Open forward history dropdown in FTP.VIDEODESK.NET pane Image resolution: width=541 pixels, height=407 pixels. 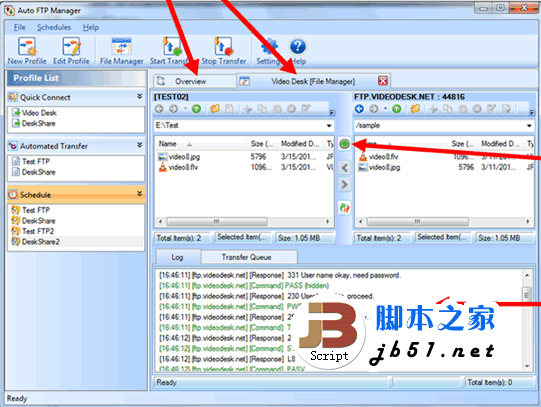[385, 109]
